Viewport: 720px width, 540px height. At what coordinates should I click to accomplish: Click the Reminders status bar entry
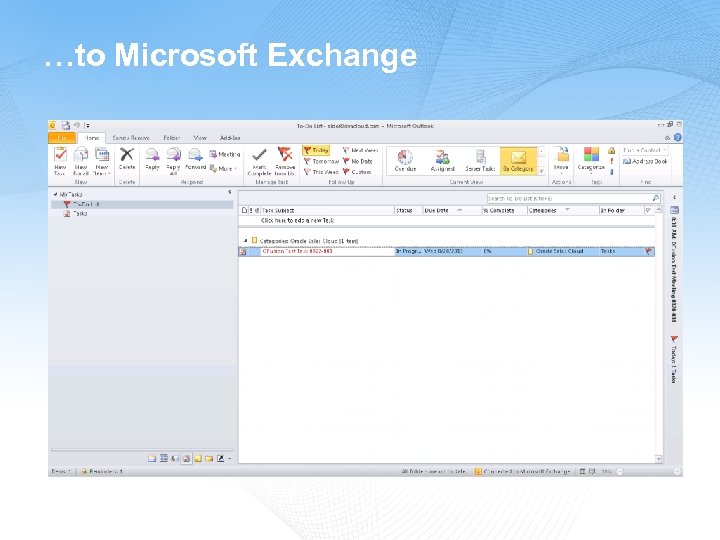(102, 471)
